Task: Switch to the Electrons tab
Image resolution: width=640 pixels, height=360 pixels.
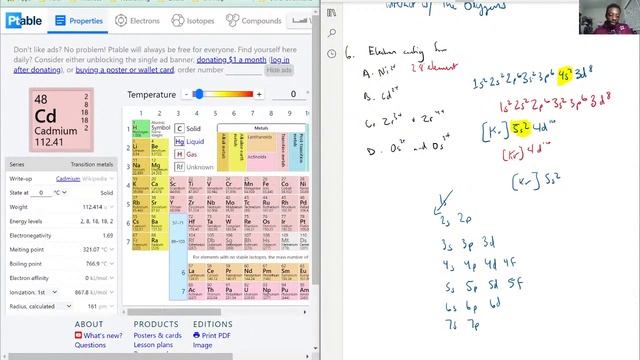Action: pos(137,20)
